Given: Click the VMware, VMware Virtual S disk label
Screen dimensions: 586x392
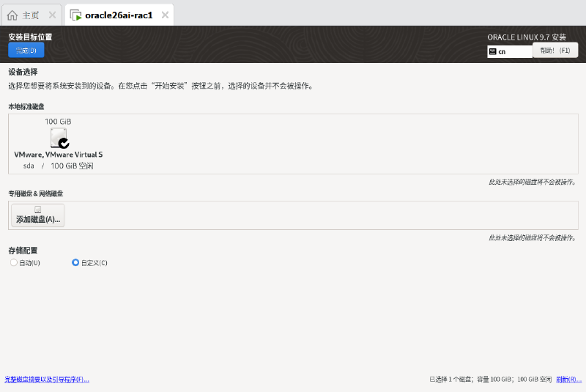Looking at the screenshot, I should point(59,155).
